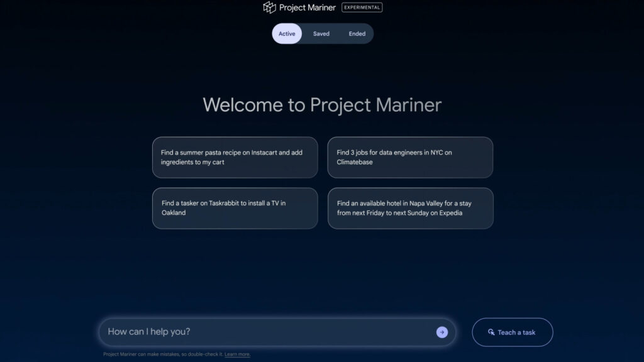644x362 pixels.
Task: Click the Project Mariner title text
Action: click(307, 8)
